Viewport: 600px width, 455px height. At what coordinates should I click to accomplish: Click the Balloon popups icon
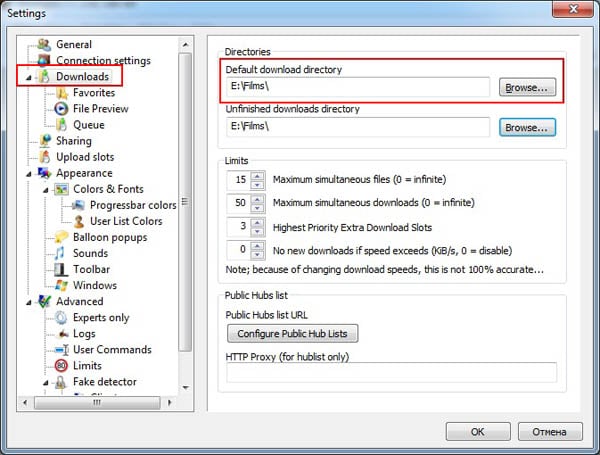(61, 237)
